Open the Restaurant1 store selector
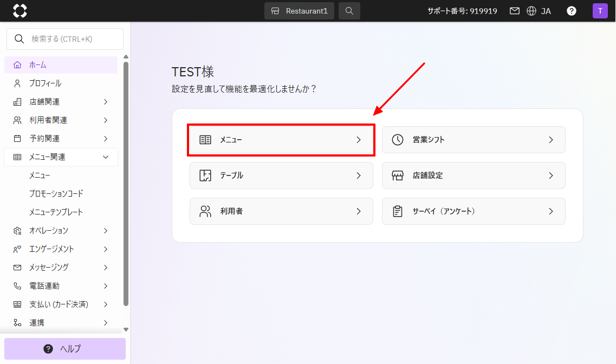Viewport: 616px width, 364px height. [300, 11]
